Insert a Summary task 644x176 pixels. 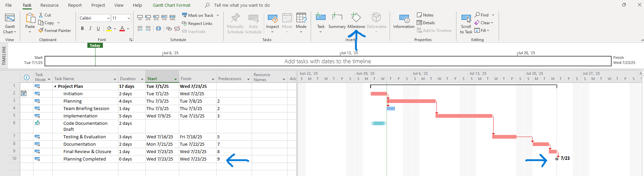(337, 21)
